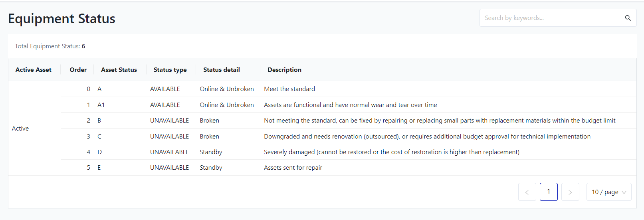
Task: Select page number 1
Action: [x=549, y=192]
